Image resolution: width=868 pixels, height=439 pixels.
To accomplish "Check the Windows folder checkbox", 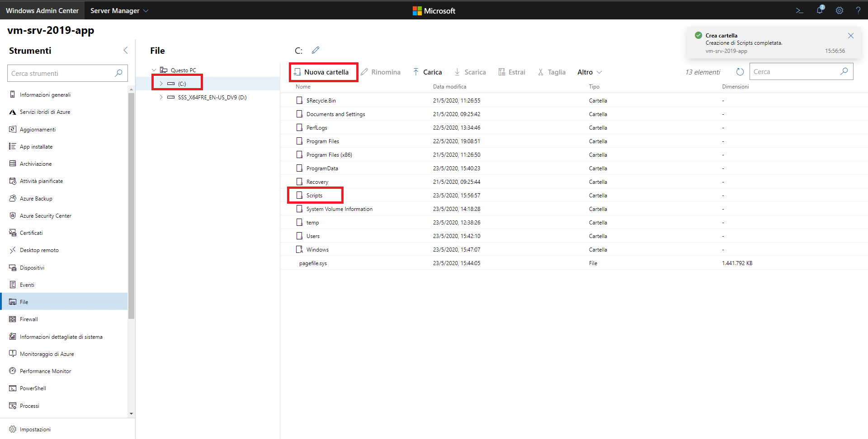I will [x=299, y=249].
